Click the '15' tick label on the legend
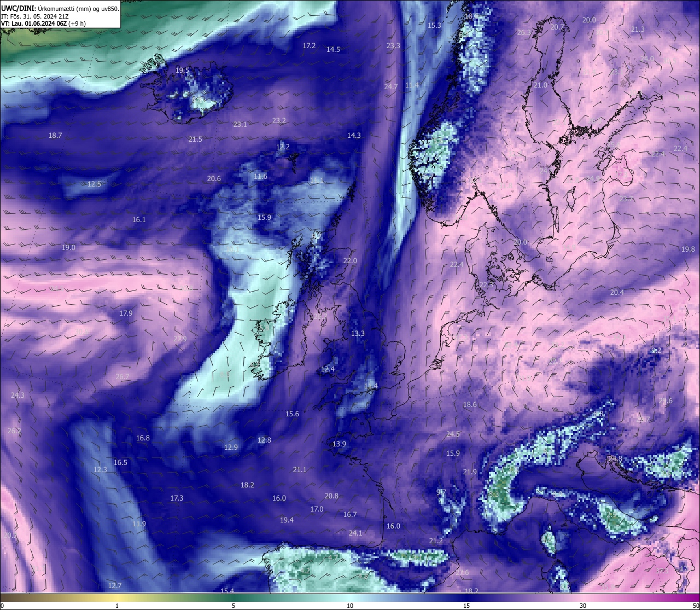The width and height of the screenshot is (700, 610). point(466,606)
